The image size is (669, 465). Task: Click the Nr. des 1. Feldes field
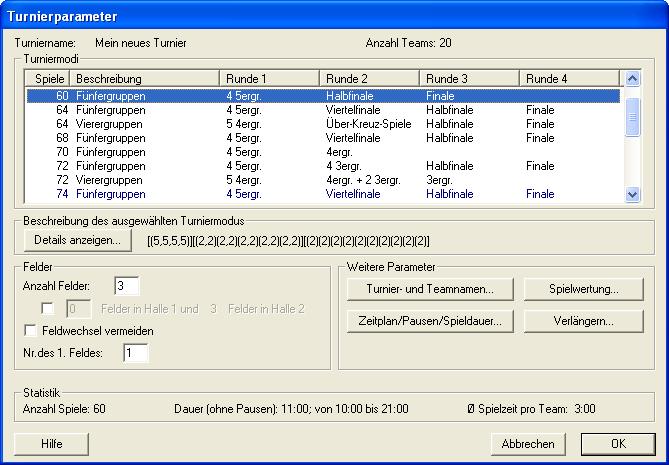tap(135, 352)
